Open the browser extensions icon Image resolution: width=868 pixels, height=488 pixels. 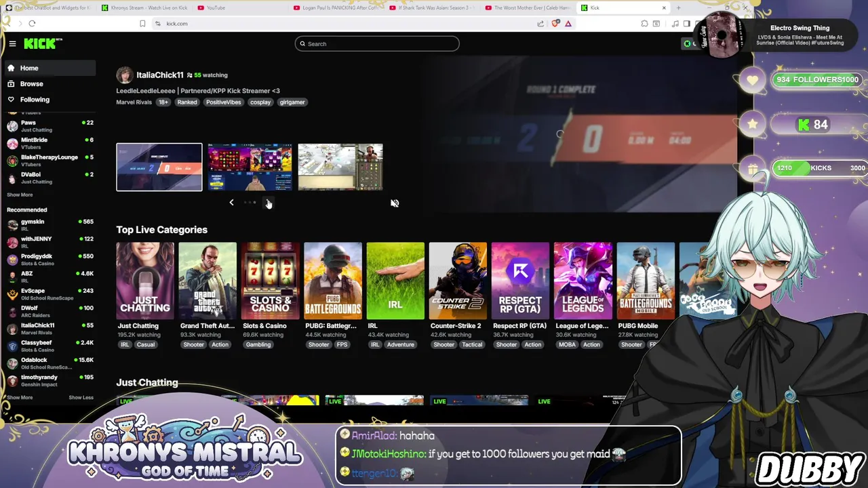(644, 24)
